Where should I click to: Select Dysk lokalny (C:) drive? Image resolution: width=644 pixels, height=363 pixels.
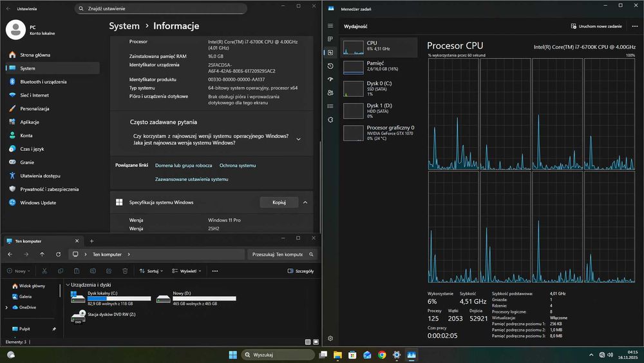(x=111, y=298)
